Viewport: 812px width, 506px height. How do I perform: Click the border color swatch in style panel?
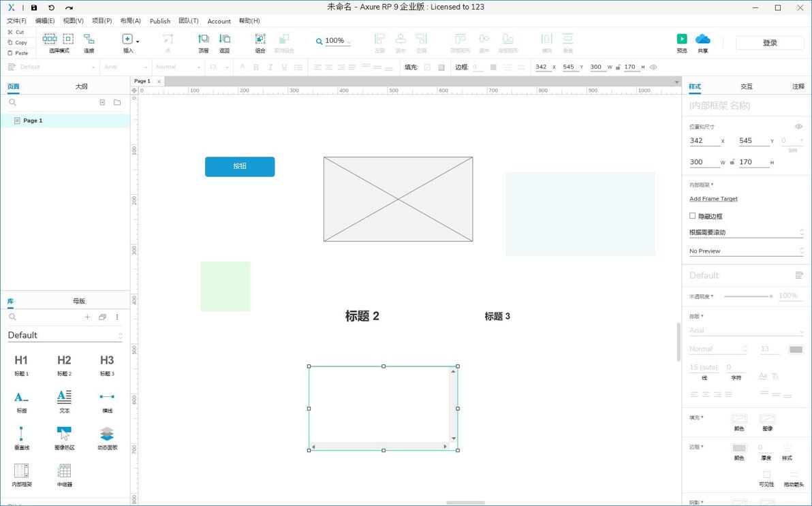pyautogui.click(x=739, y=448)
